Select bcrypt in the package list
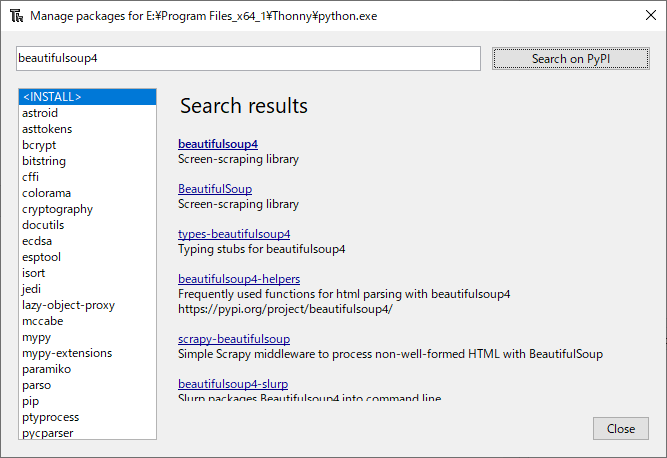Image resolution: width=667 pixels, height=458 pixels. pyautogui.click(x=88, y=145)
